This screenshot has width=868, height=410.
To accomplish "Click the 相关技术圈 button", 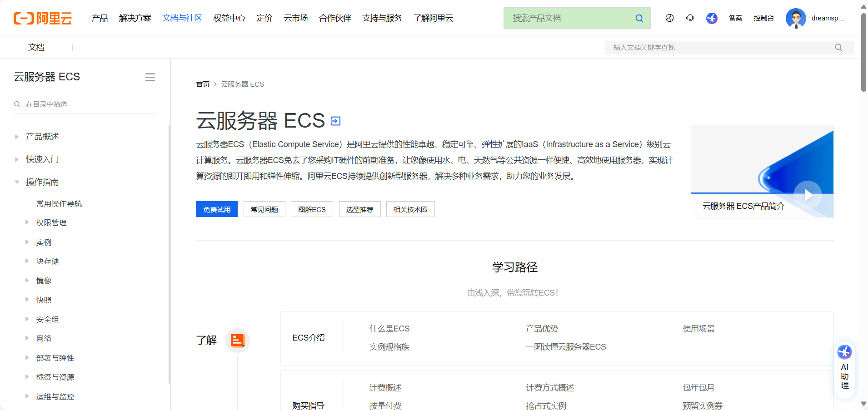I will 410,209.
